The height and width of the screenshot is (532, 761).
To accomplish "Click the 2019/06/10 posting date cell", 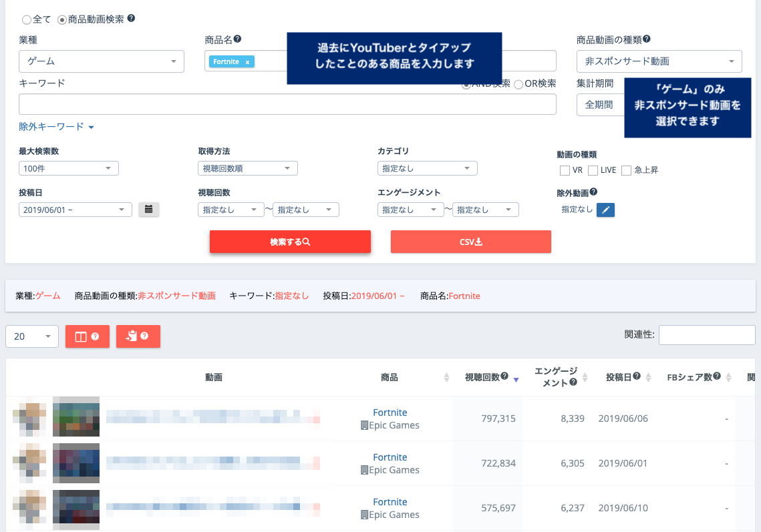I will point(623,508).
